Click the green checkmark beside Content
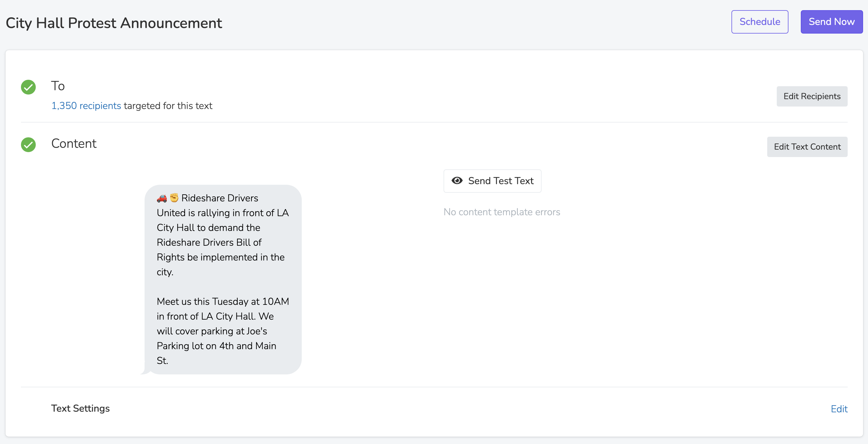Image resolution: width=868 pixels, height=444 pixels. tap(28, 145)
